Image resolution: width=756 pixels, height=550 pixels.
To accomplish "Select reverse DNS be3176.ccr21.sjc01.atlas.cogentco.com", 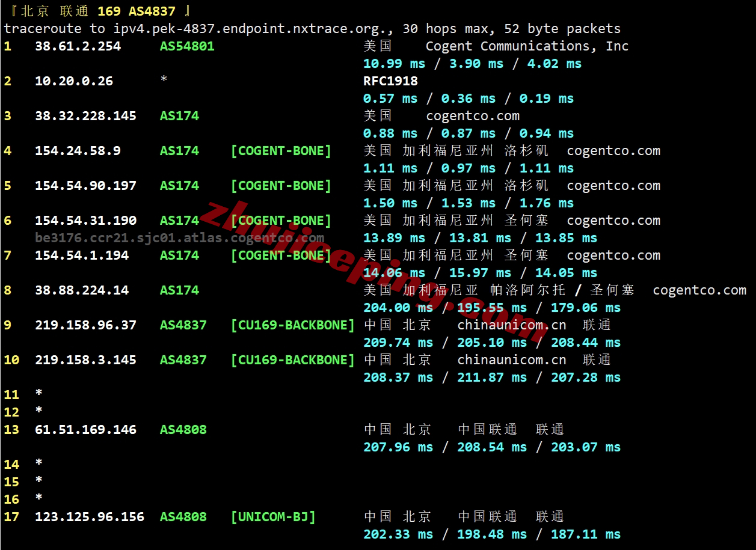I will click(179, 238).
